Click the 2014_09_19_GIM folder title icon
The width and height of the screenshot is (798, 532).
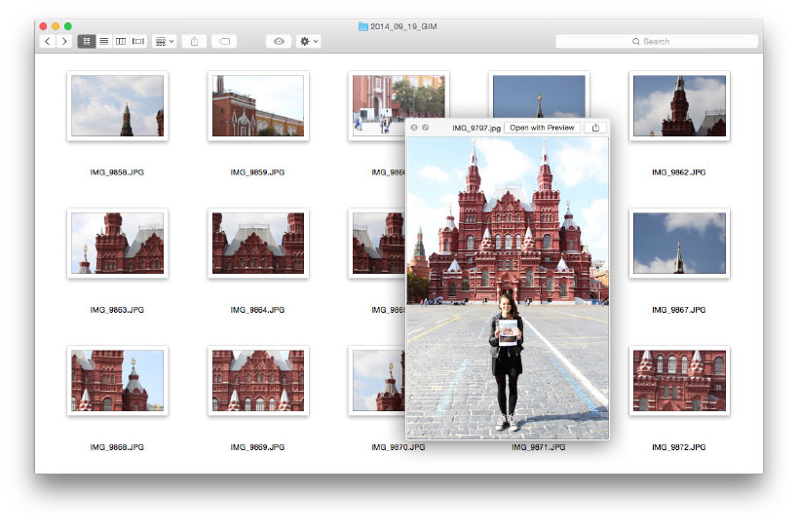point(362,26)
